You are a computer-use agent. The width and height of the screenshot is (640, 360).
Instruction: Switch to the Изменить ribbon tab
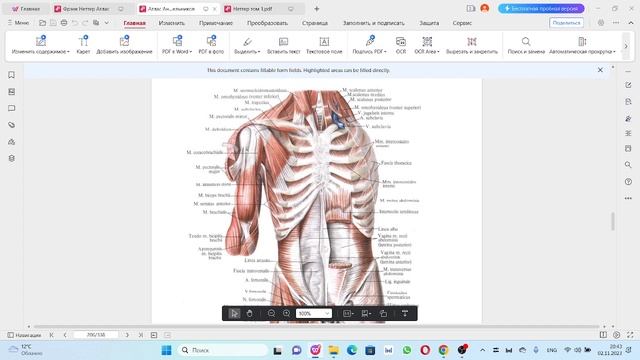(171, 23)
